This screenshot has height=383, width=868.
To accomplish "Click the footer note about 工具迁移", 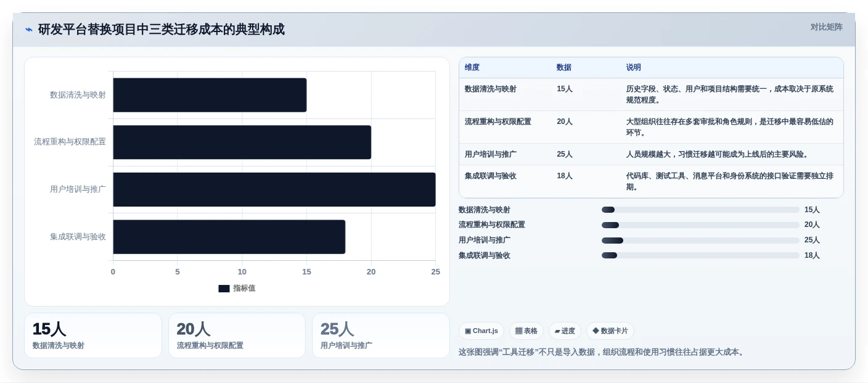I will point(602,352).
